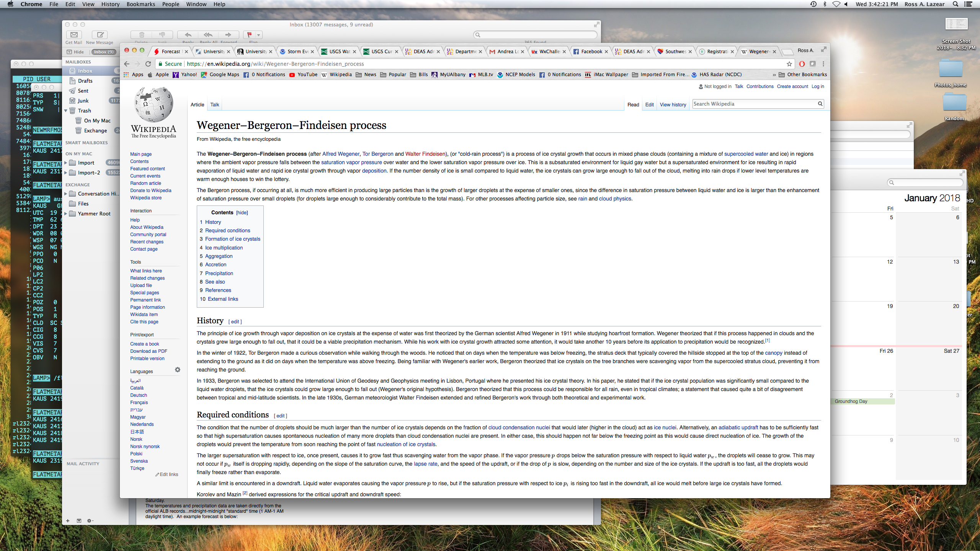Open the article Talk tab
The height and width of the screenshot is (551, 980).
215,104
